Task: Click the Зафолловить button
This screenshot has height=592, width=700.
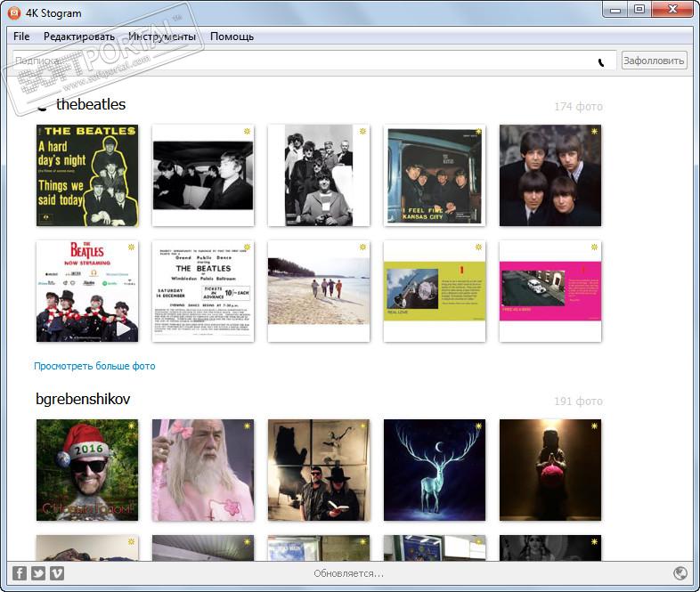Action: tap(654, 61)
